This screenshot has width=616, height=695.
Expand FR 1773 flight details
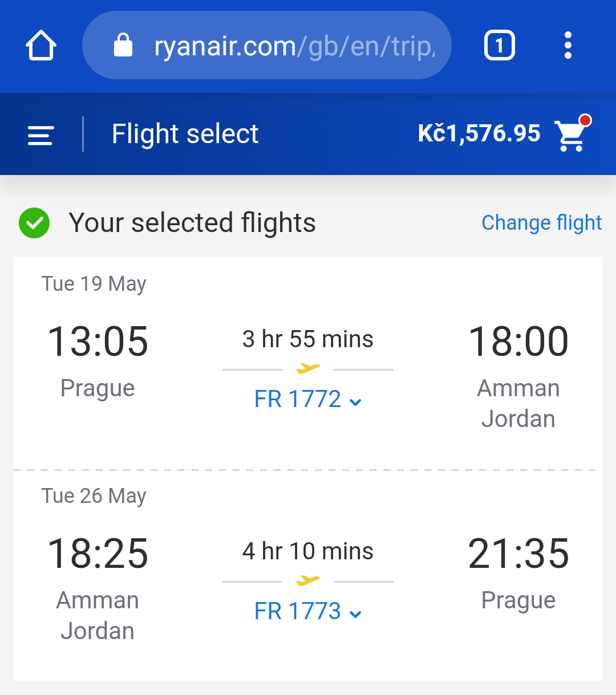(x=307, y=611)
